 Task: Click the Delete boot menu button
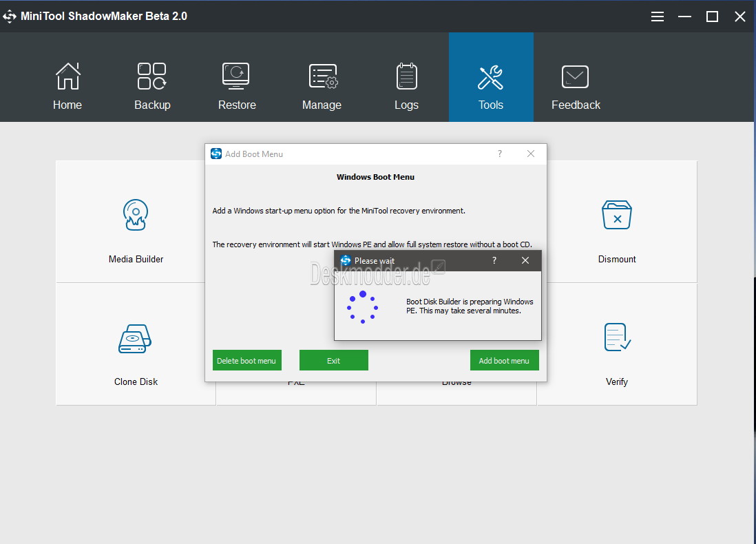(247, 360)
